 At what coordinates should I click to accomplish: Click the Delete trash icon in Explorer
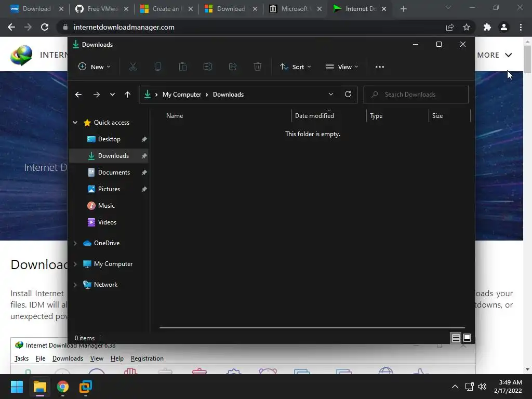click(258, 67)
